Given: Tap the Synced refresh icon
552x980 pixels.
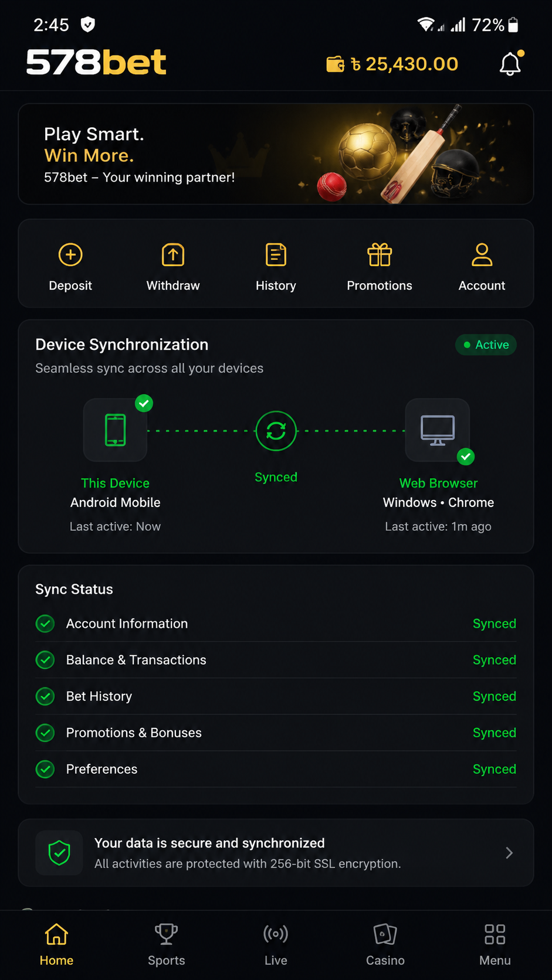Looking at the screenshot, I should (276, 431).
